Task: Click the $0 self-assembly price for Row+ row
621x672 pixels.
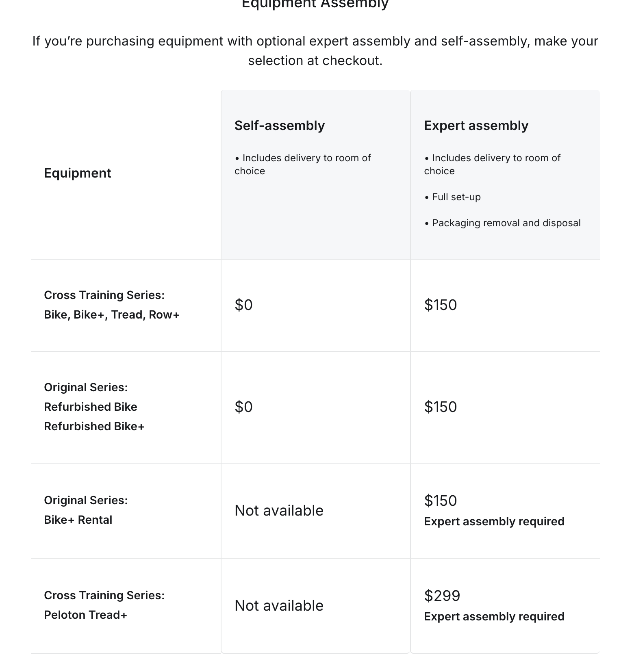Action: [243, 305]
